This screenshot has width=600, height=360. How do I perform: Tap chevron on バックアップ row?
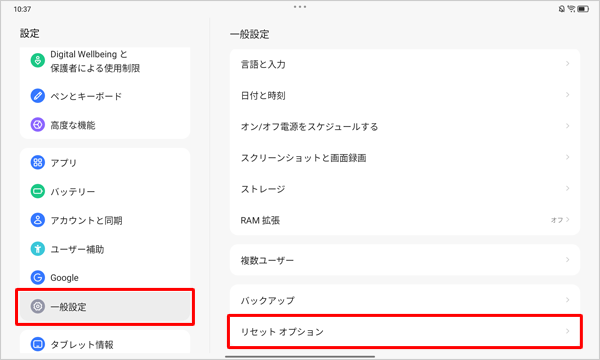(567, 299)
